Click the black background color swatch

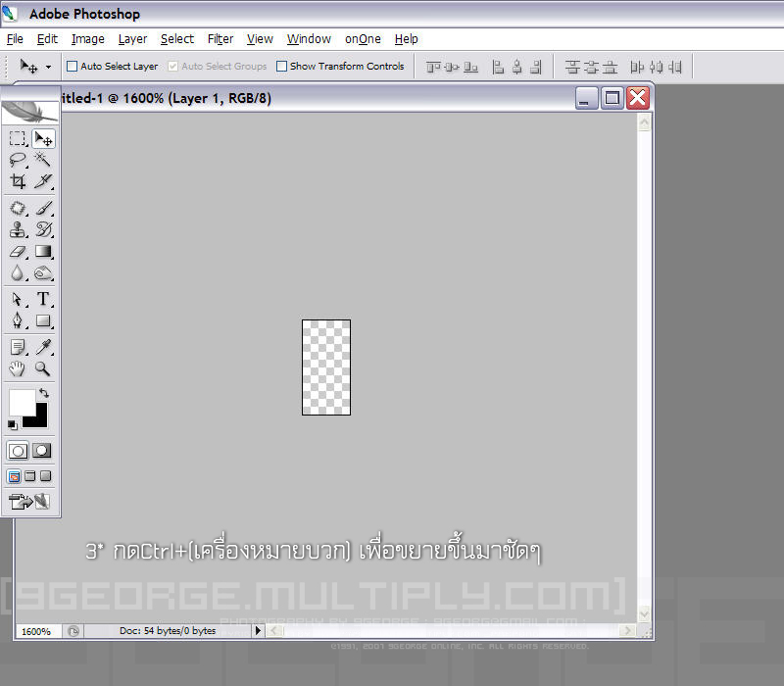[x=40, y=420]
